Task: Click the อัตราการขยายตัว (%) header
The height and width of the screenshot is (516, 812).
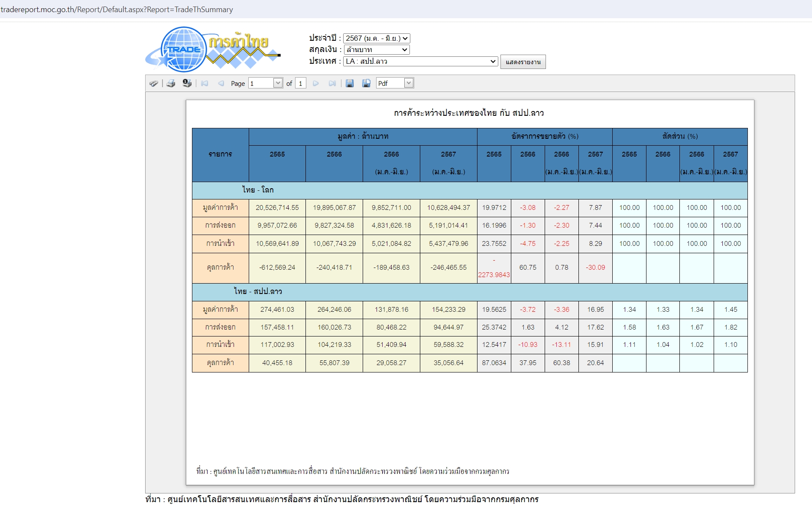Action: tap(545, 137)
